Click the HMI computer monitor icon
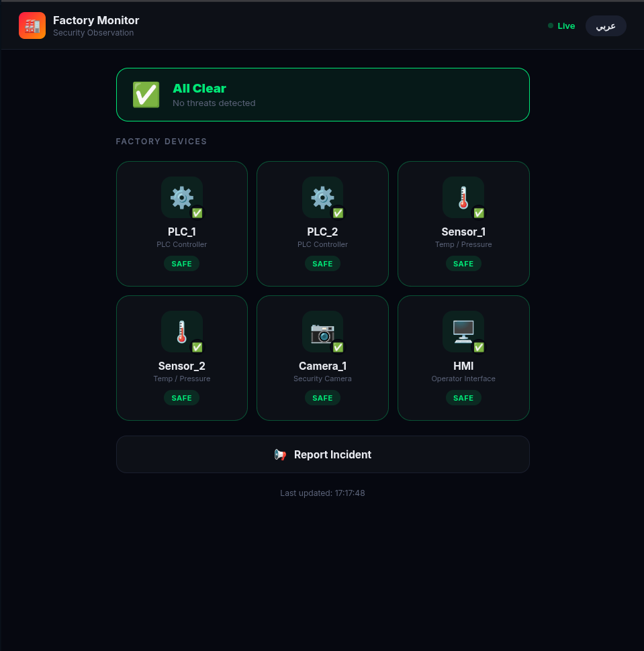This screenshot has width=644, height=651. click(463, 332)
